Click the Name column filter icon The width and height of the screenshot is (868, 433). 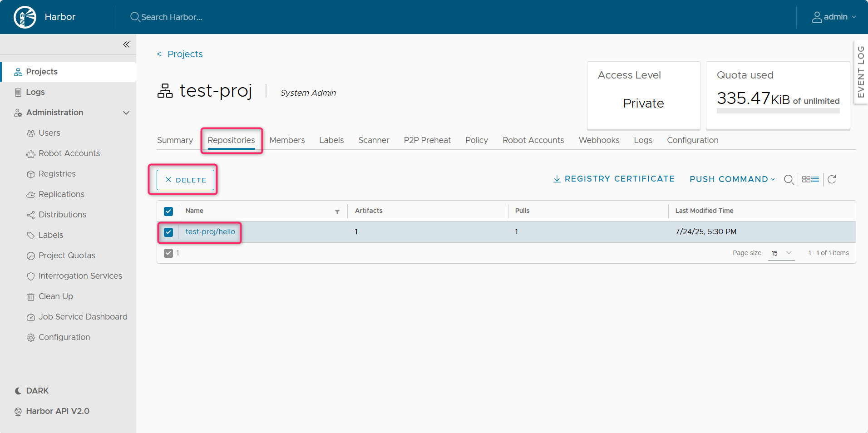[337, 212]
